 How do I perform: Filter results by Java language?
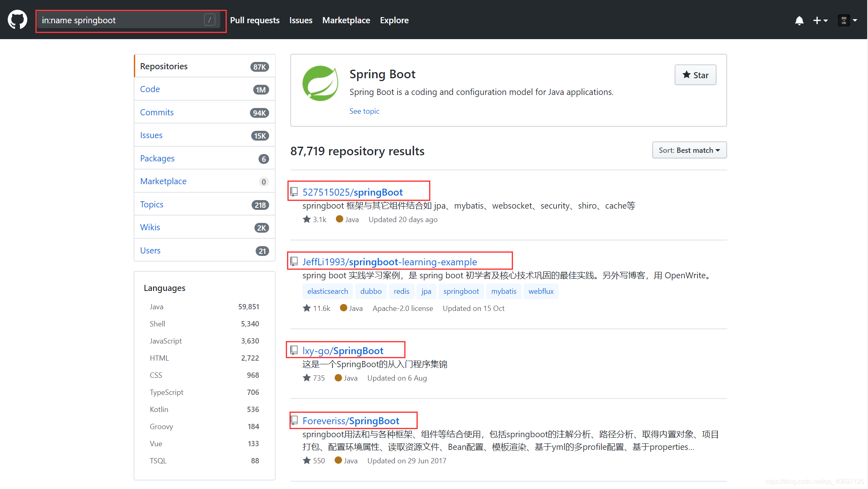point(204,307)
